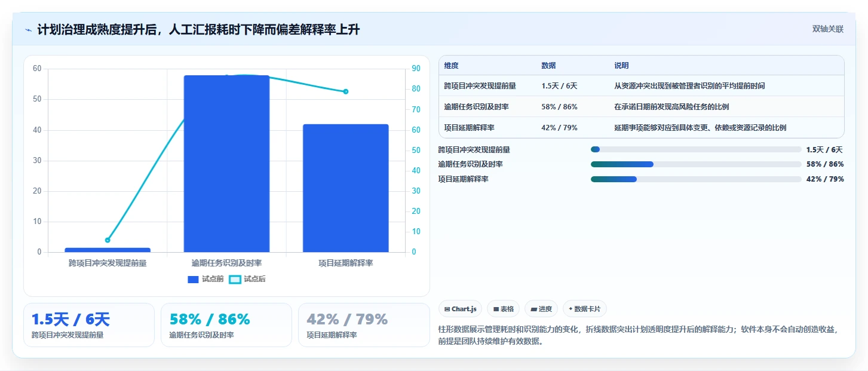Click the right axis value 90
868x371 pixels.
click(416, 69)
